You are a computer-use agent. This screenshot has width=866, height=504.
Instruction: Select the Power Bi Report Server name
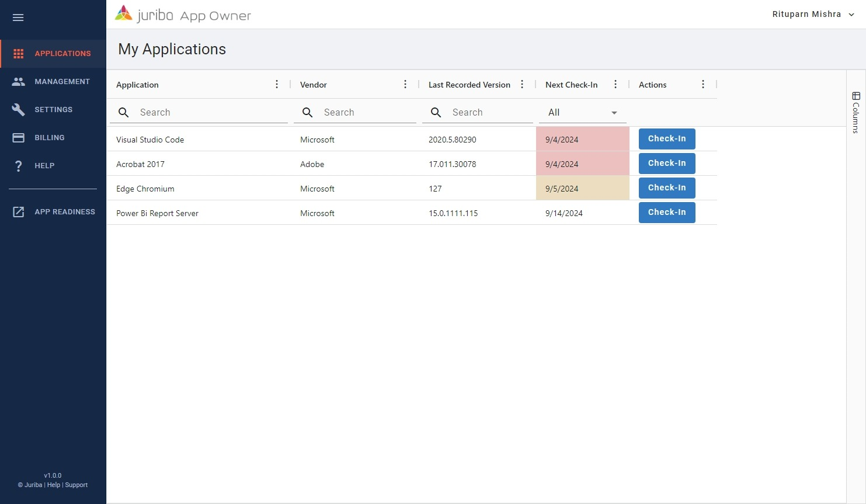pyautogui.click(x=157, y=214)
